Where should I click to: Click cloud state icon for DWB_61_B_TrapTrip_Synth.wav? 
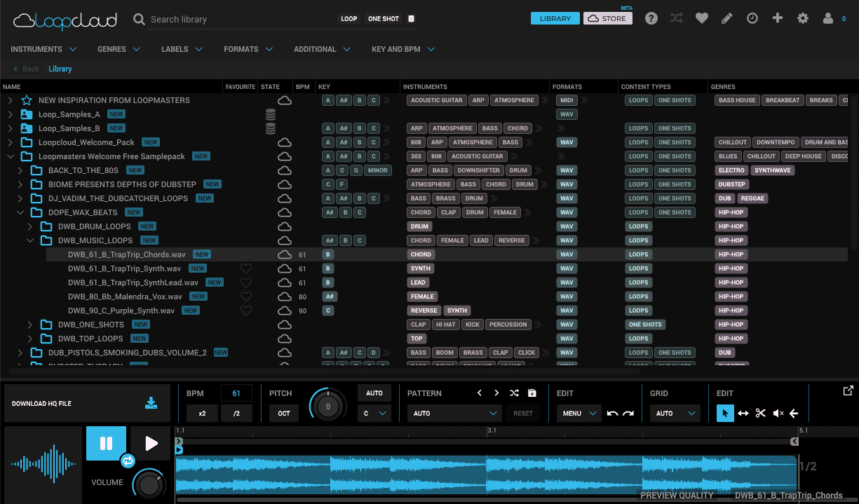click(x=285, y=268)
